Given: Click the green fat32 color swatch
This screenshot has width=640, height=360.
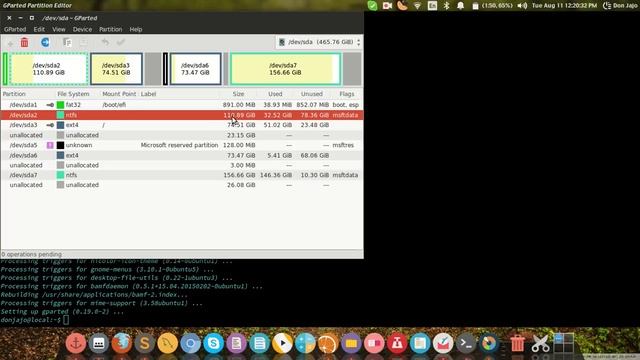Looking at the screenshot, I should (x=60, y=105).
